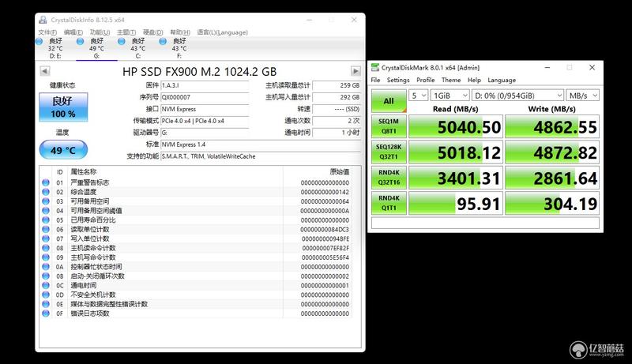Viewport: 632px width, 364px height.
Task: Open Help menu in CrystalDiskMark
Action: 474,80
